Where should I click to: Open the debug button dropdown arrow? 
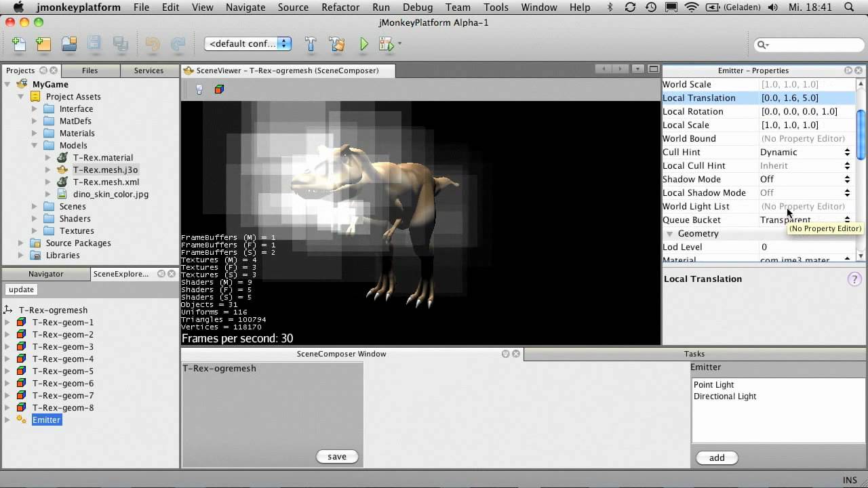tap(399, 44)
